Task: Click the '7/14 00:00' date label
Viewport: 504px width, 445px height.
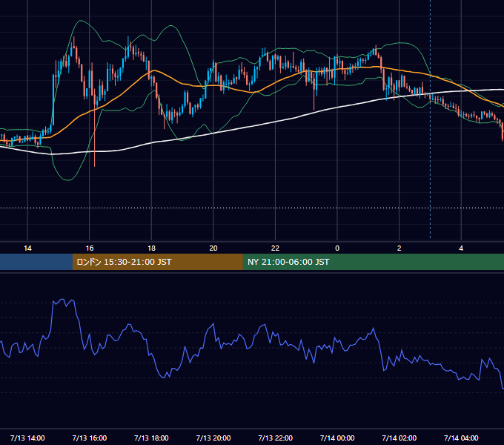Action: pyautogui.click(x=337, y=438)
